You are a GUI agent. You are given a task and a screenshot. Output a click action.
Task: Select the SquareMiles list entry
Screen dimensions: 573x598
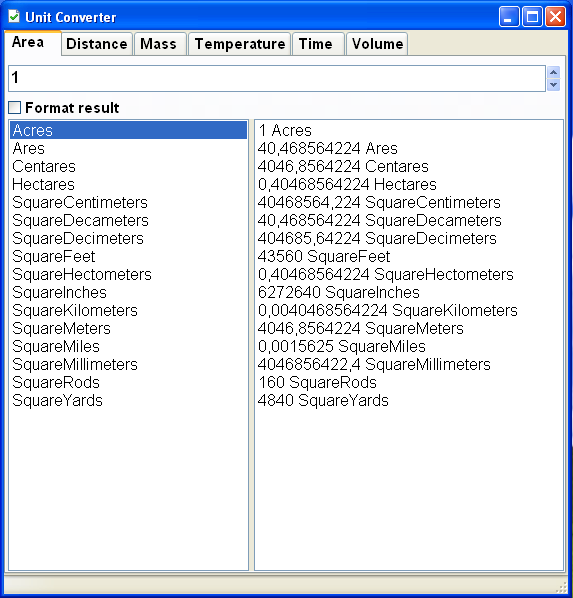pos(129,347)
